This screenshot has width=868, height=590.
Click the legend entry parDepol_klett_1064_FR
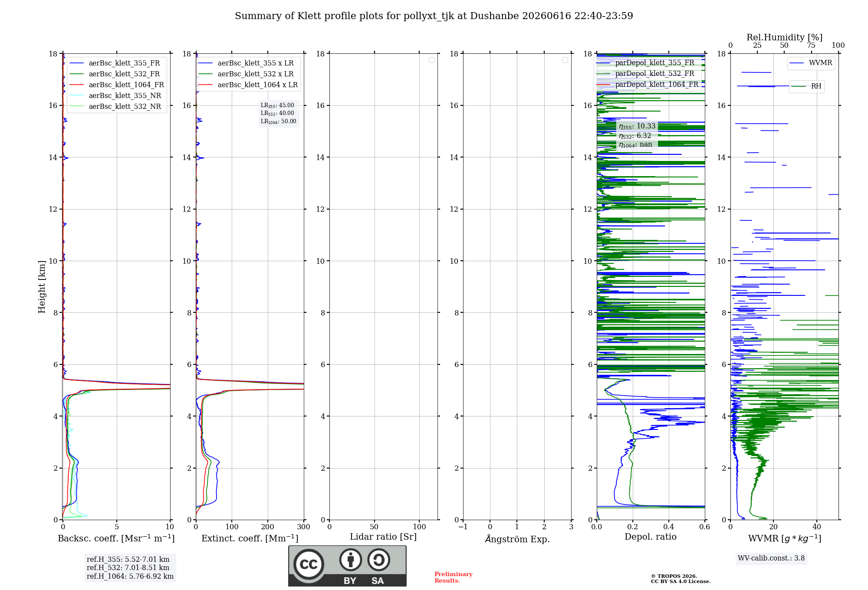click(647, 85)
